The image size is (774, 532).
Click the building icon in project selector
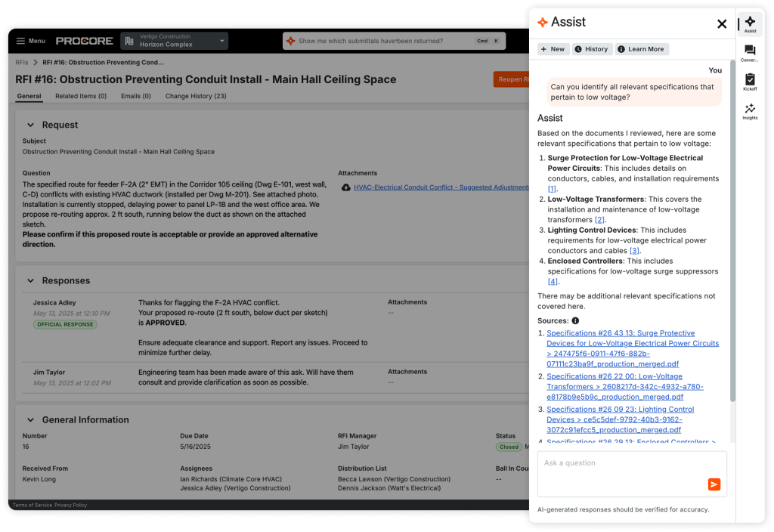pyautogui.click(x=129, y=41)
